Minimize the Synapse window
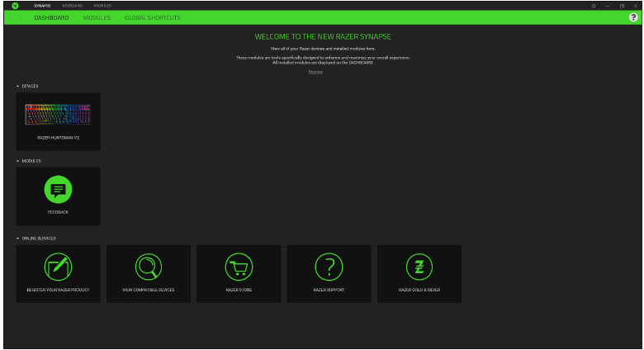Screen dimensions: 644x350 pyautogui.click(x=608, y=6)
